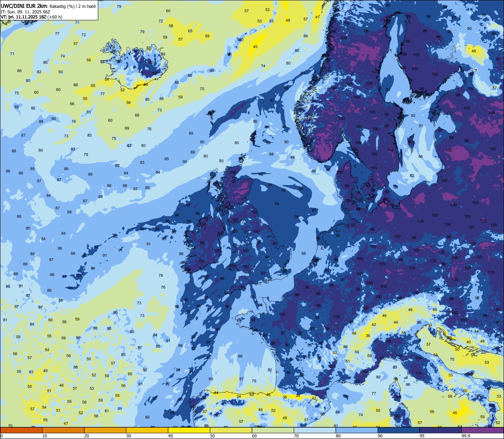Click the humidity value '41' off northern Norway
Image resolution: width=504 pixels, height=439 pixels.
tap(318, 17)
